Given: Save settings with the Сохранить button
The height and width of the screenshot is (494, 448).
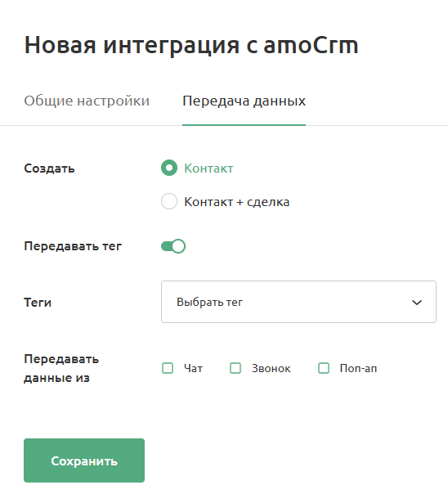Looking at the screenshot, I should coord(84,460).
